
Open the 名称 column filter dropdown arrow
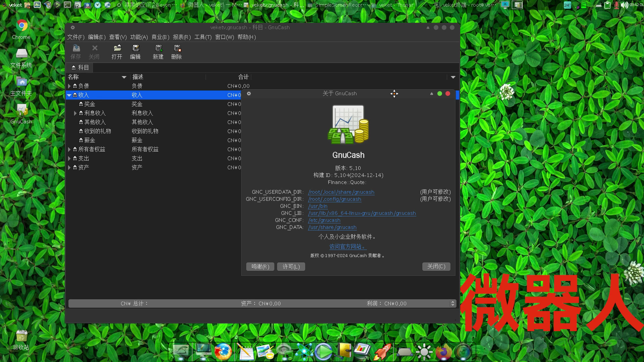124,77
